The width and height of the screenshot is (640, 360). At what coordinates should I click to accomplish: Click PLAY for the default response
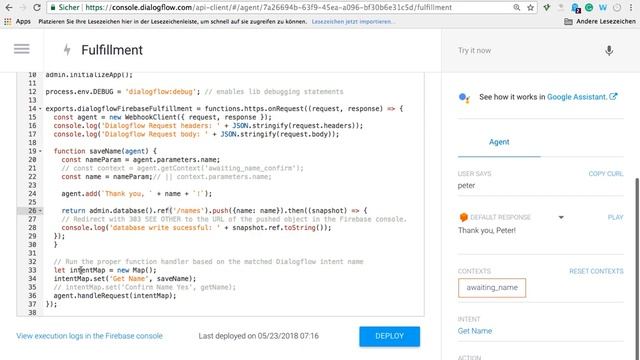coord(616,217)
